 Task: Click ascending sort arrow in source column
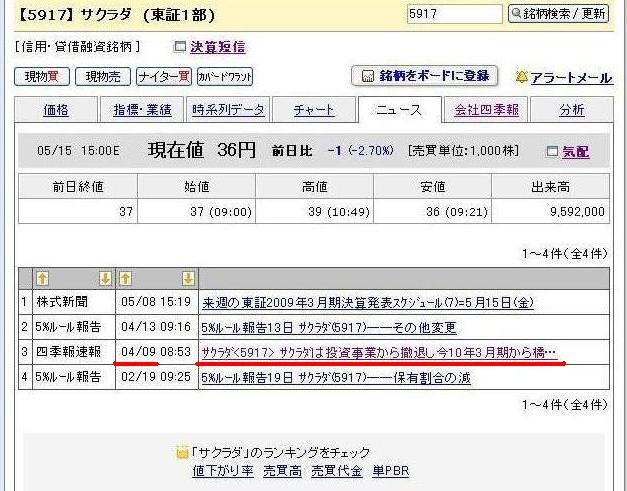(42, 278)
